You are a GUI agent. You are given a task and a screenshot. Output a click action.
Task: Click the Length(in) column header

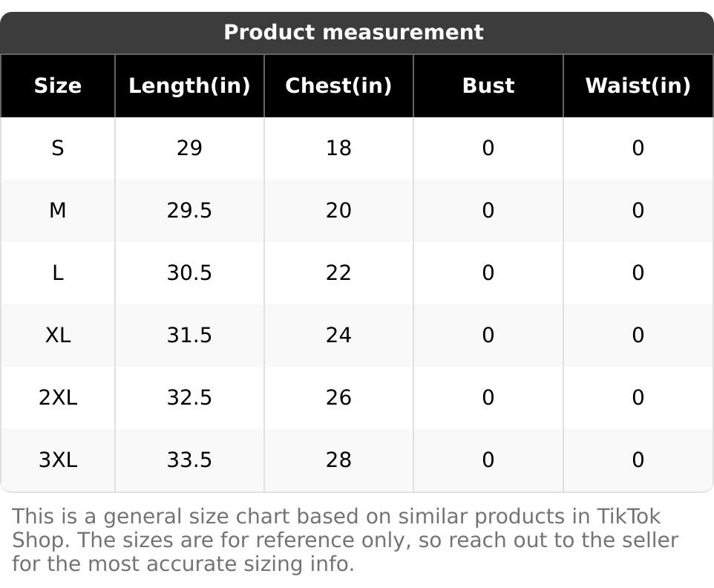pyautogui.click(x=189, y=86)
